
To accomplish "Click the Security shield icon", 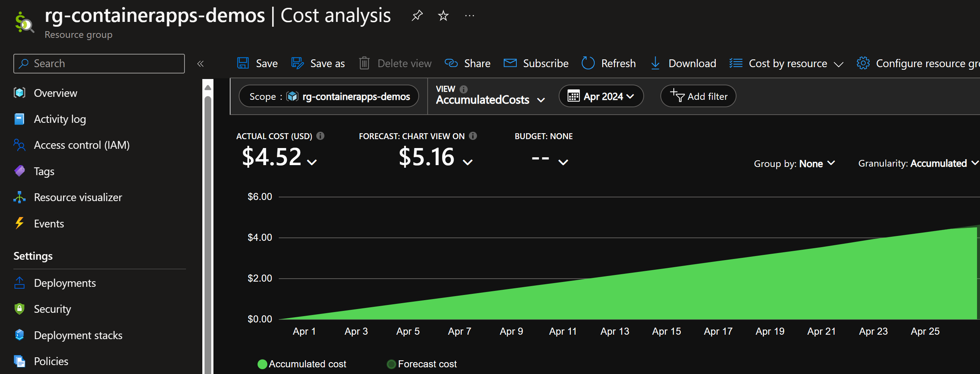I will coord(19,309).
